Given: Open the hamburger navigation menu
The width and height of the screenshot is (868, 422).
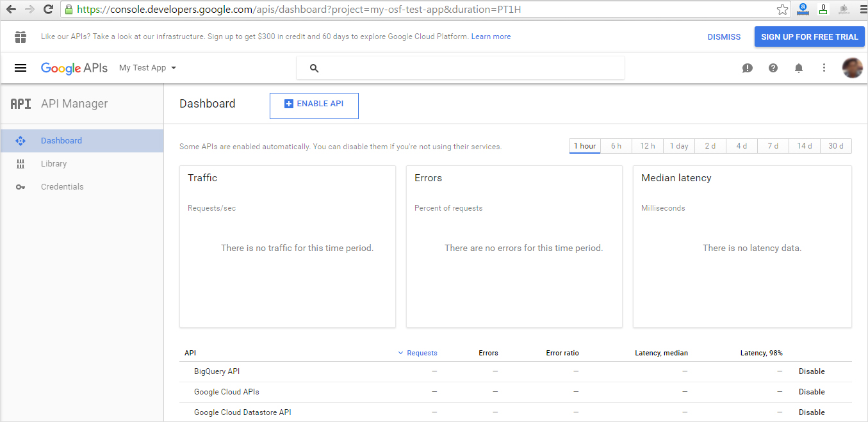Looking at the screenshot, I should 20,68.
